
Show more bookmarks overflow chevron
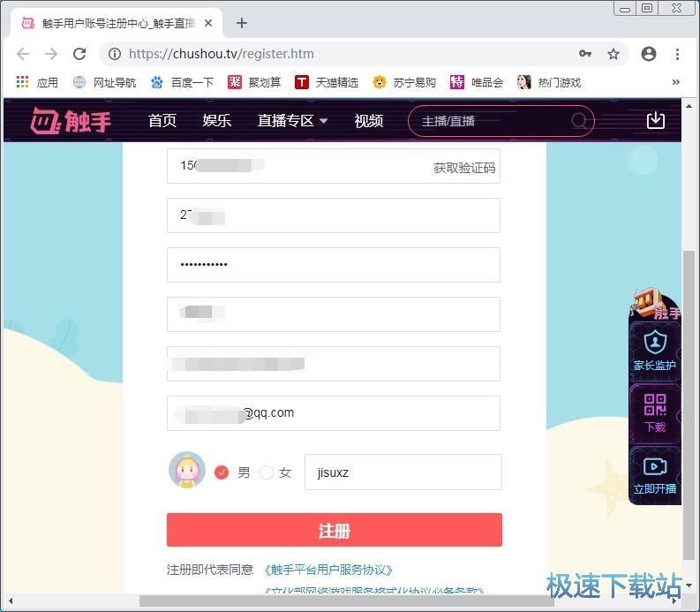coord(675,82)
